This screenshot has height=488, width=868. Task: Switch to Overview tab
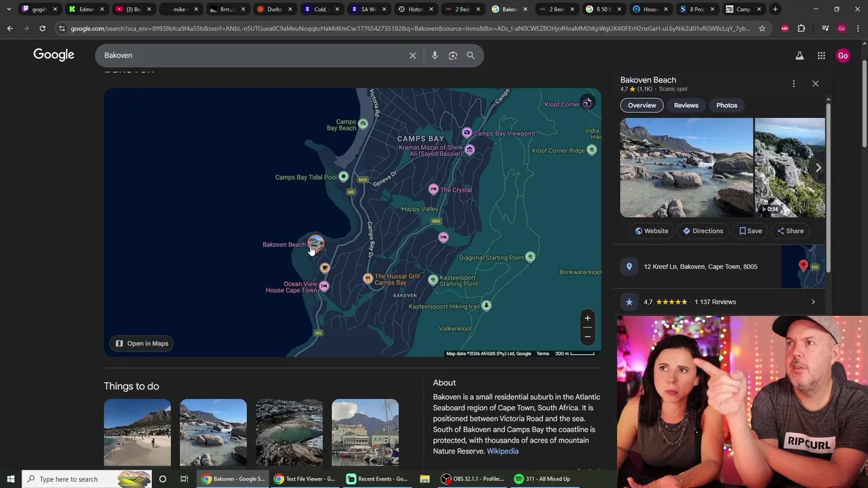(642, 105)
